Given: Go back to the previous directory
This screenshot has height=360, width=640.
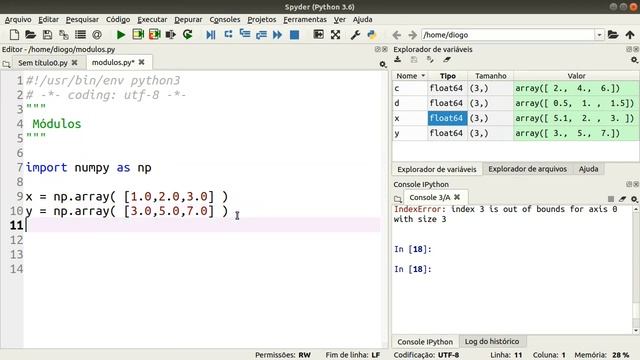Looking at the screenshot, I should pos(396,35).
